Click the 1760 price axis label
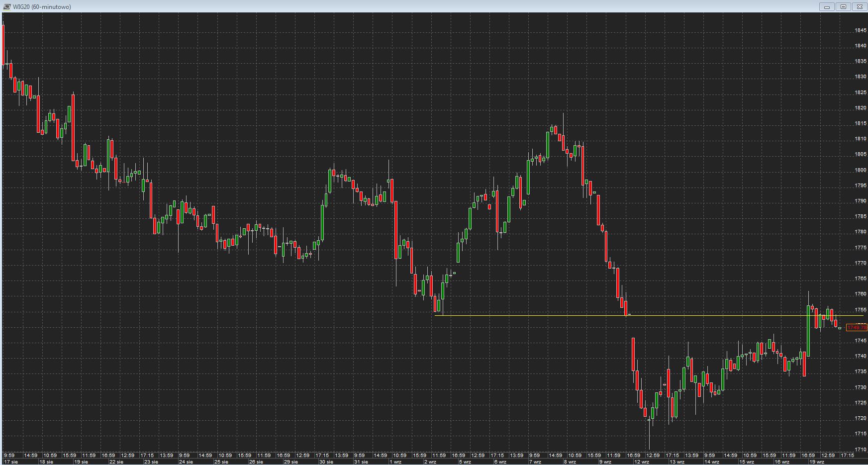The width and height of the screenshot is (868, 465). pos(860,294)
